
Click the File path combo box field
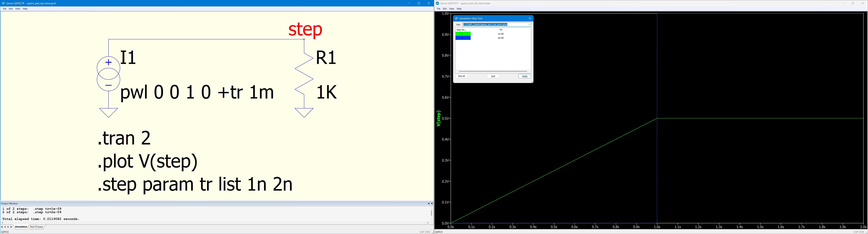(x=497, y=25)
